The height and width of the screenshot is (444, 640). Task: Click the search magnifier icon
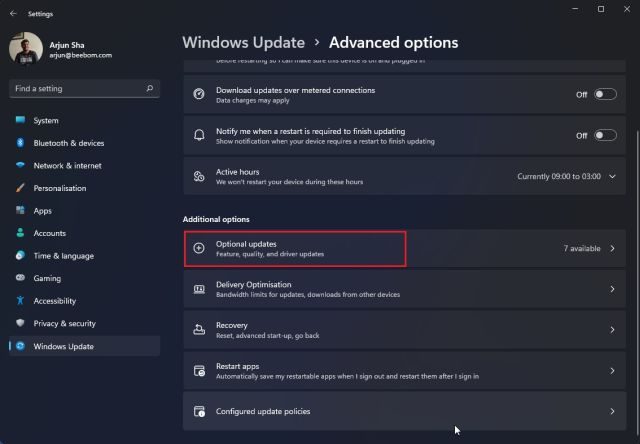150,88
